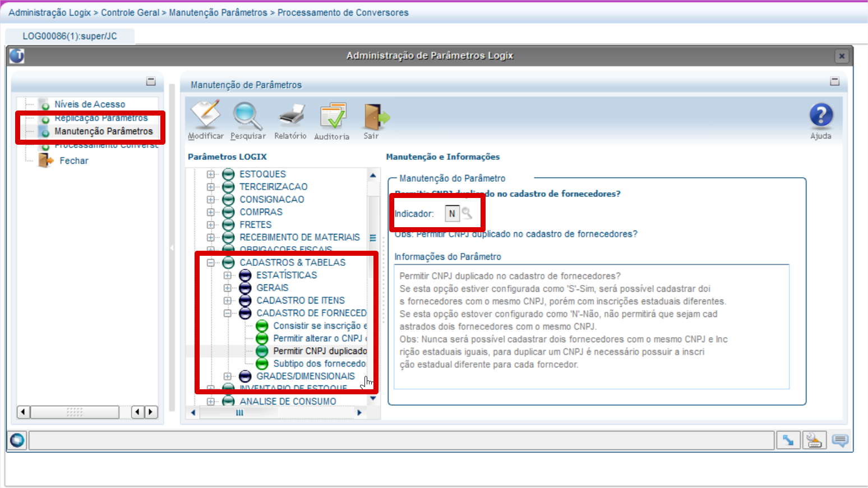Select the FRETES node icon
Screen dimensions: 868x488
pos(228,224)
